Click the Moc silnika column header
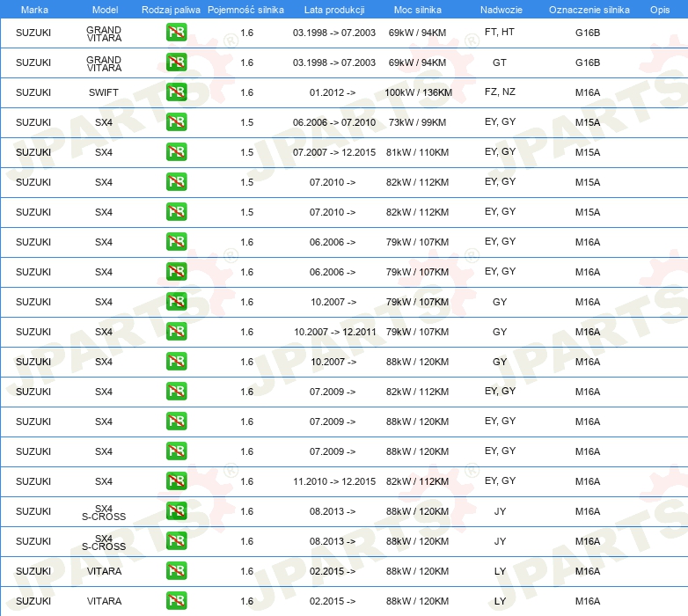The height and width of the screenshot is (616, 688). 417,10
